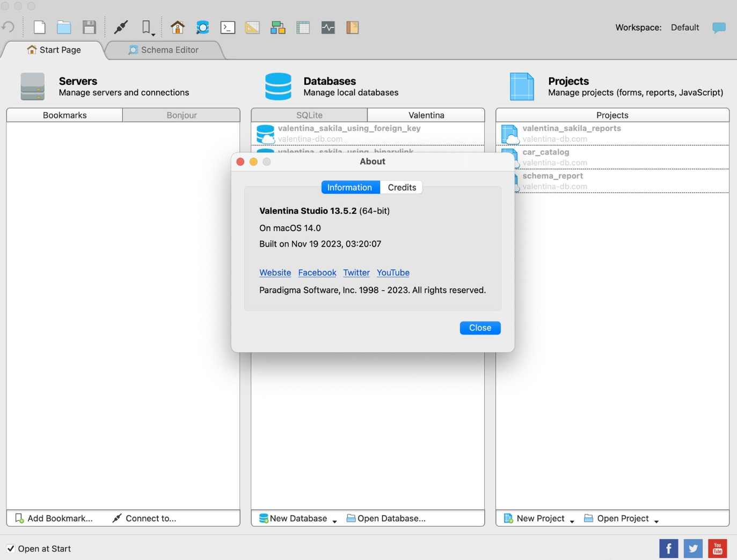The image size is (737, 560).
Task: Select the car_catalog project entry
Action: (546, 152)
